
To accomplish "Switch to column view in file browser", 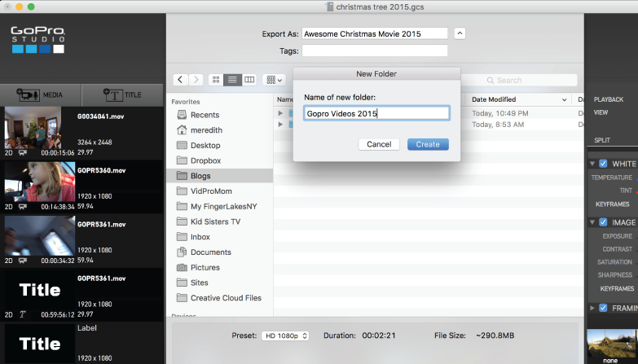I will point(249,80).
